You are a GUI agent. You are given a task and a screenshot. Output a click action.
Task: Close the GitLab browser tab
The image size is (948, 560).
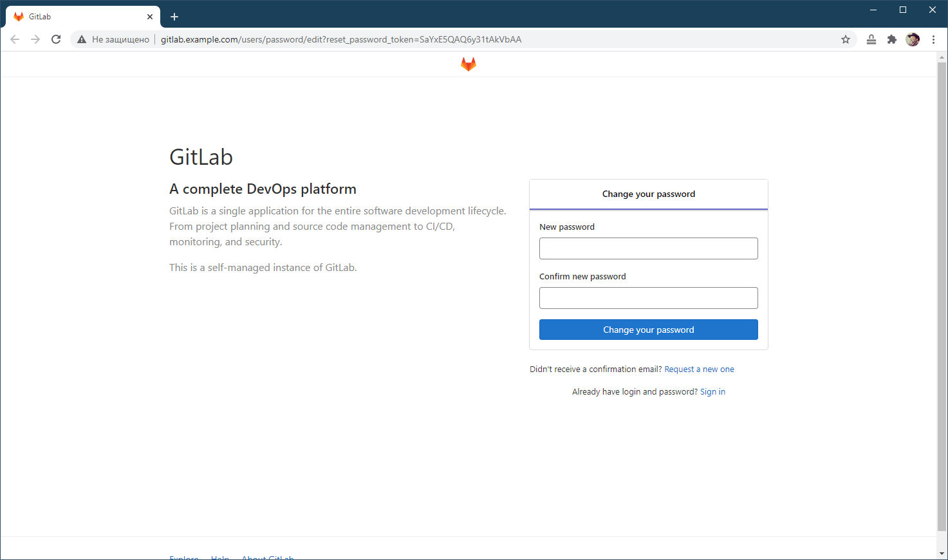[150, 17]
